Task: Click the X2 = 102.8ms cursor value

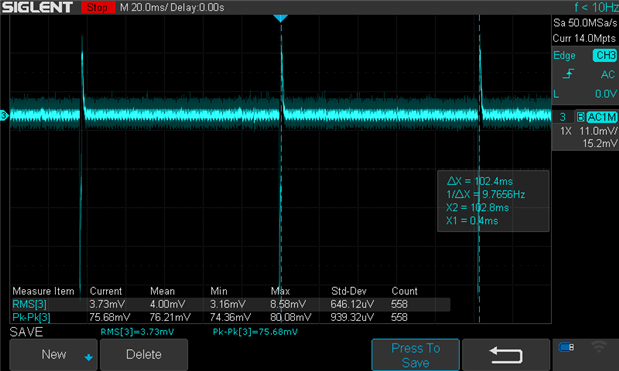Action: 478,207
